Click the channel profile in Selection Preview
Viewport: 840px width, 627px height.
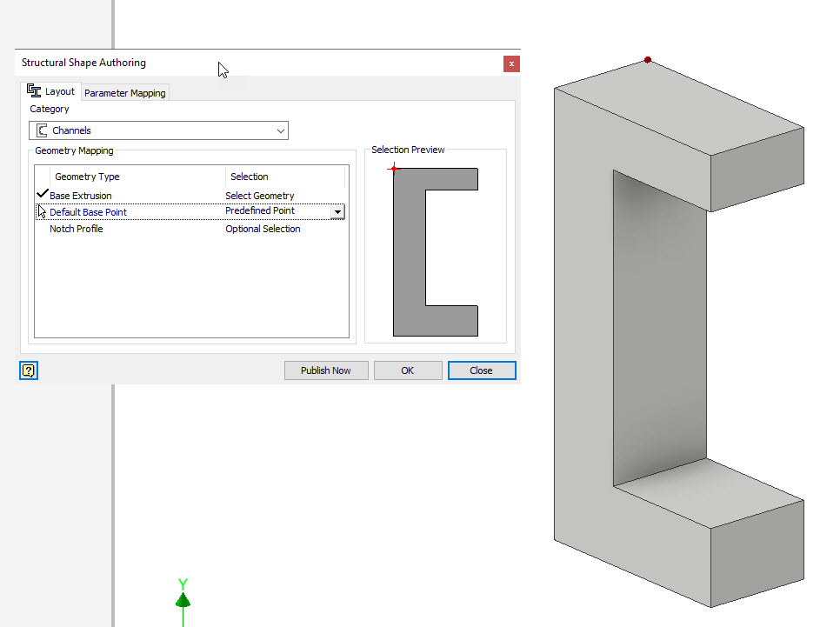(410, 252)
